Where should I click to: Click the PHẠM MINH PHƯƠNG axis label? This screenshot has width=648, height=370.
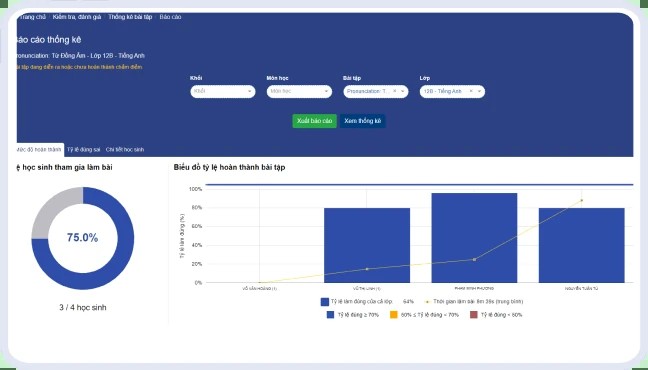point(474,289)
